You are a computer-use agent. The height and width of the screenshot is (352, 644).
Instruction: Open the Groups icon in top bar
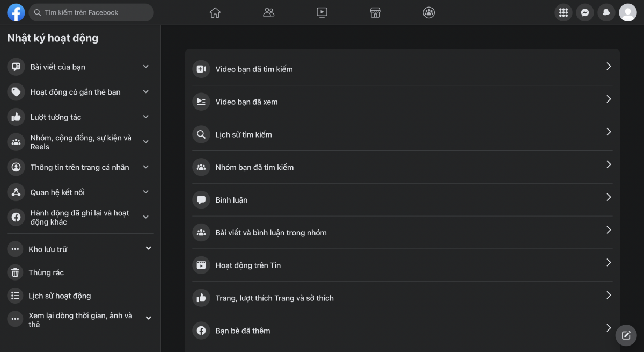429,12
